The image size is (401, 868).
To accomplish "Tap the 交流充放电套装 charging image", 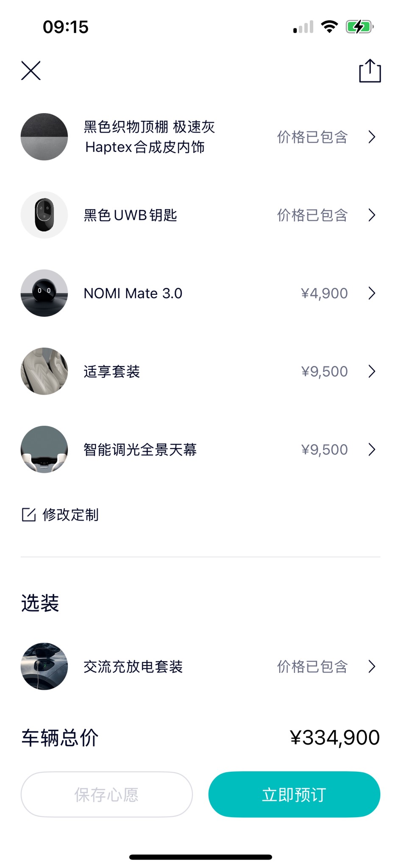I will click(x=44, y=666).
